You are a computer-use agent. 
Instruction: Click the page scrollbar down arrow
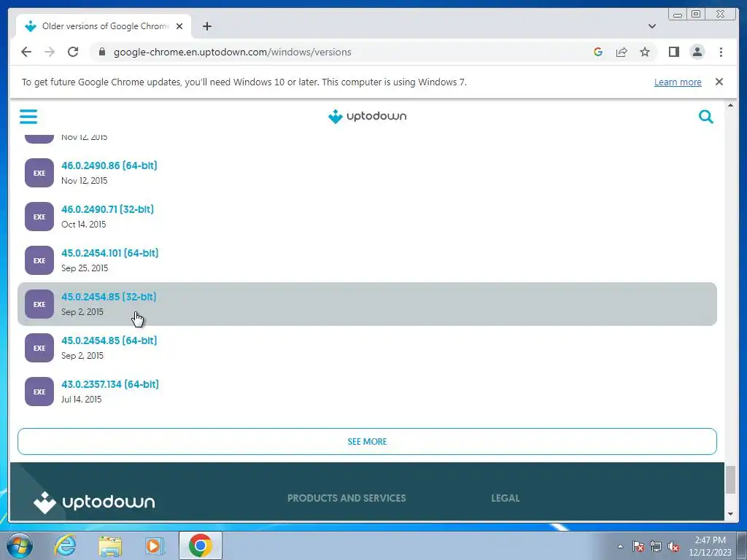730,514
